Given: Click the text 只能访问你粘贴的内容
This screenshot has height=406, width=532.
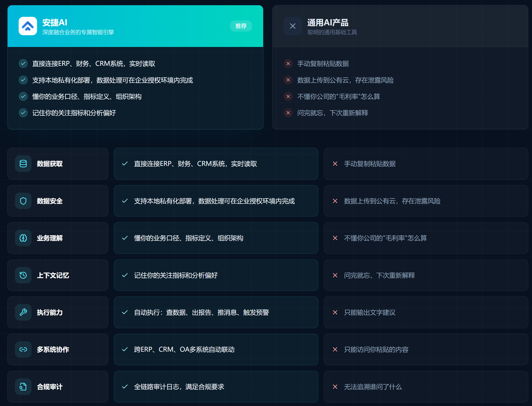Looking at the screenshot, I should (376, 349).
